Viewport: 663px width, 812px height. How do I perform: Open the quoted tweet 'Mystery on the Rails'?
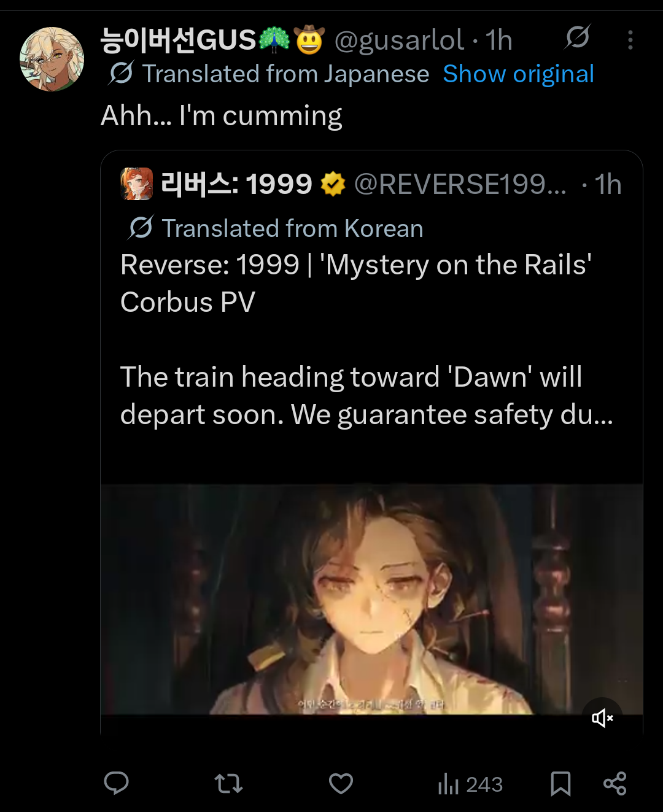[x=356, y=284]
